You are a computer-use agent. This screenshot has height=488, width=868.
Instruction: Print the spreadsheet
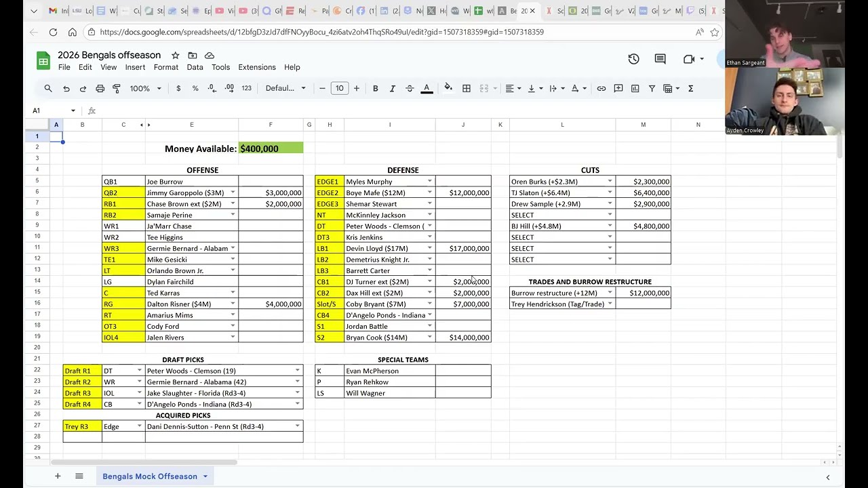tap(100, 88)
